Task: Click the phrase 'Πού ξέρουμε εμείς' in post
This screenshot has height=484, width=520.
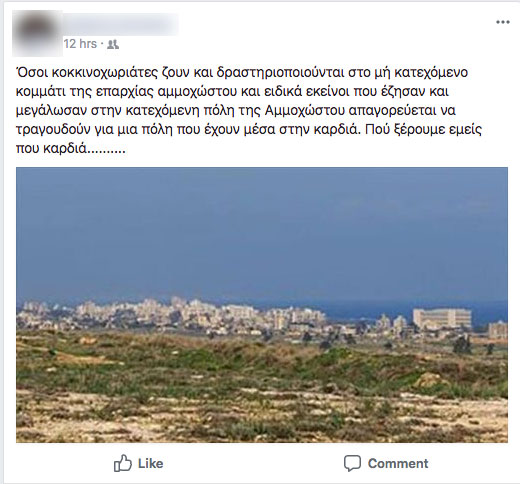Action: tap(423, 130)
